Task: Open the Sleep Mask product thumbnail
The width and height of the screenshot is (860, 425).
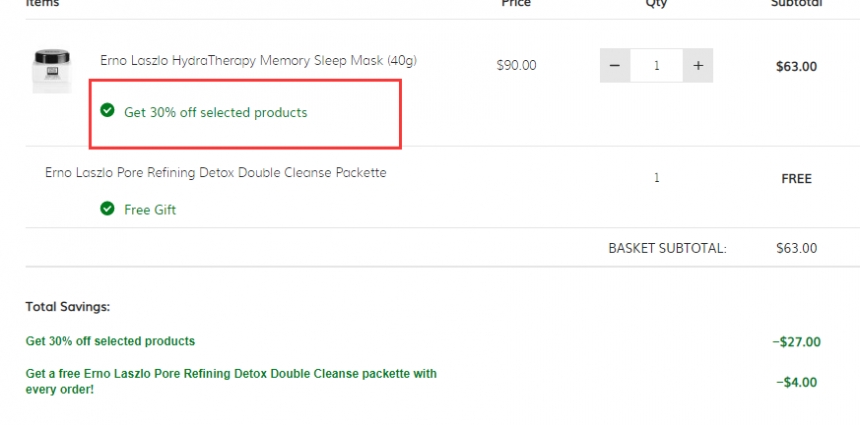Action: [x=52, y=71]
